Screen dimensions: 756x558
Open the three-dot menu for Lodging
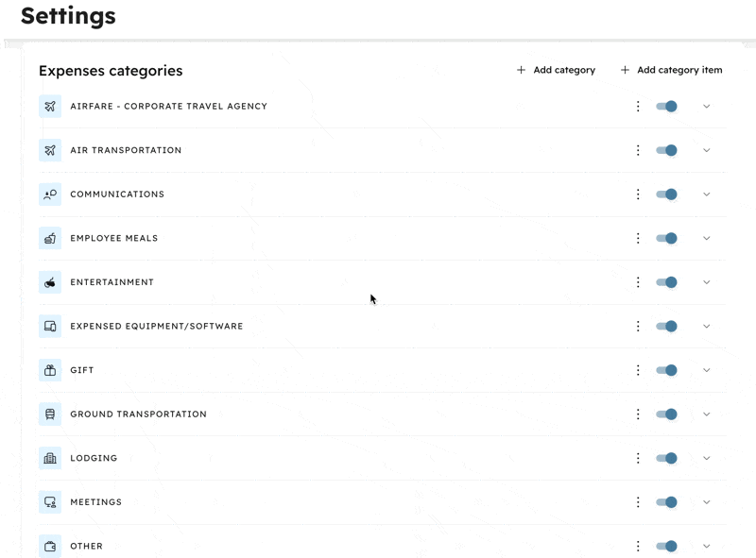tap(638, 458)
